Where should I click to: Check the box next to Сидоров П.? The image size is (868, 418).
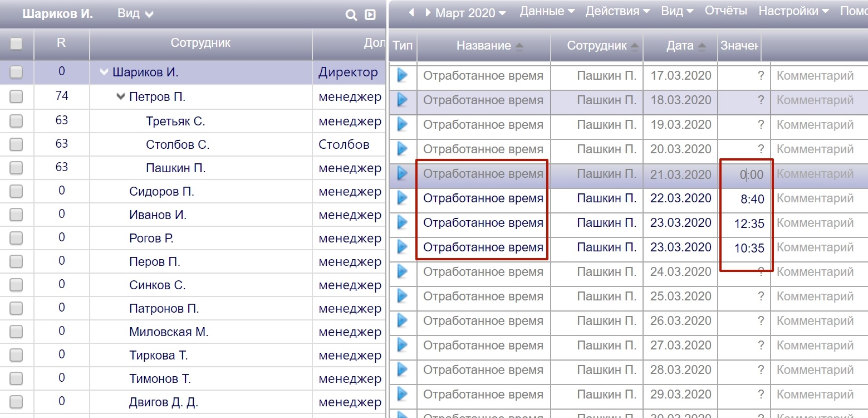[x=16, y=192]
